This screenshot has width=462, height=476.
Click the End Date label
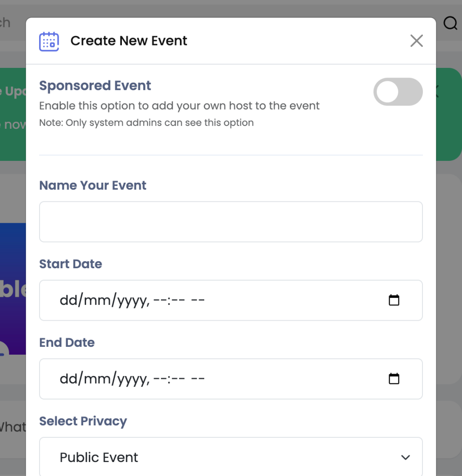[67, 343]
